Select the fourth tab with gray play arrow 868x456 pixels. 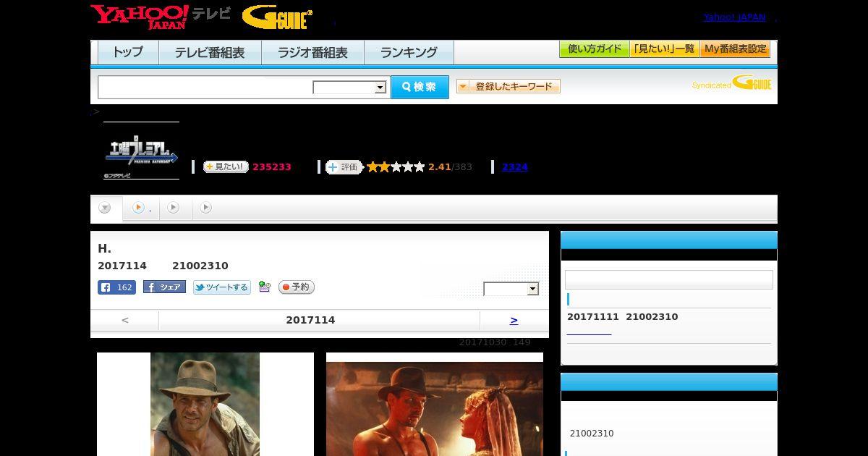(205, 208)
